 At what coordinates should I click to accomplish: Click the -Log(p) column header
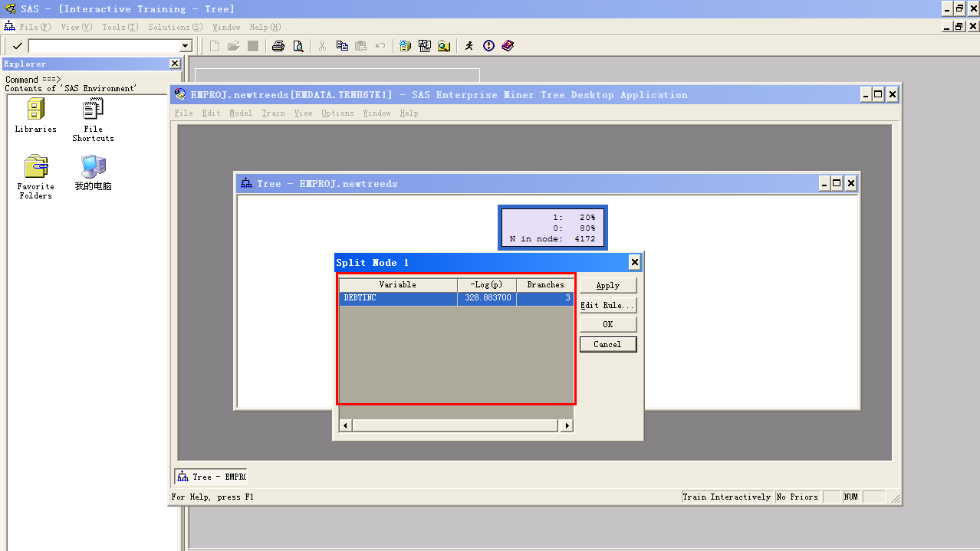(x=487, y=284)
